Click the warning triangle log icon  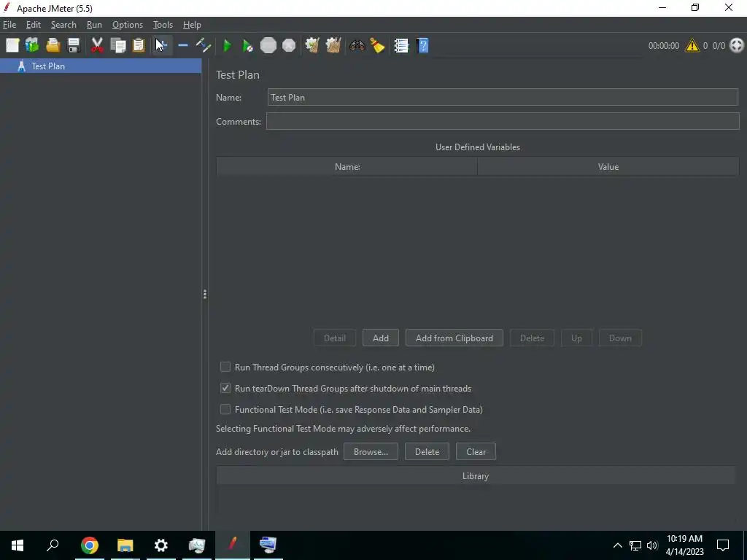(692, 45)
